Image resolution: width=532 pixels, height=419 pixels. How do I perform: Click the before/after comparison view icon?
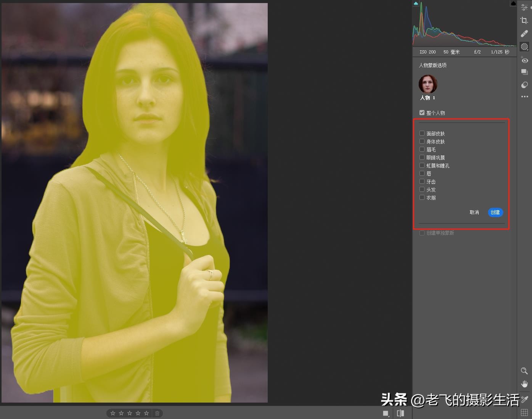pyautogui.click(x=400, y=413)
